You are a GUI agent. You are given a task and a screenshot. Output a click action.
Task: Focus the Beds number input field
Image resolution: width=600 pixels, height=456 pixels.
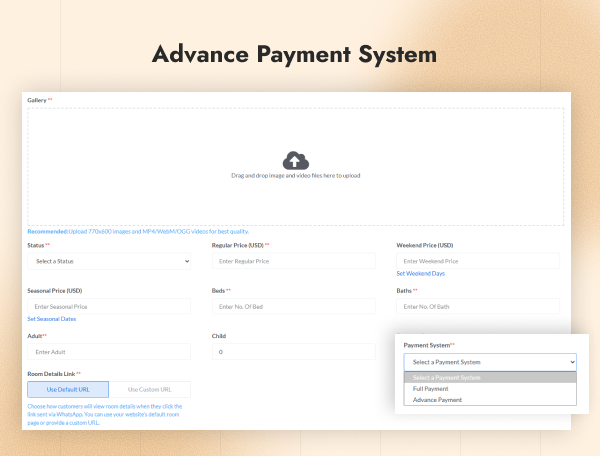[293, 306]
